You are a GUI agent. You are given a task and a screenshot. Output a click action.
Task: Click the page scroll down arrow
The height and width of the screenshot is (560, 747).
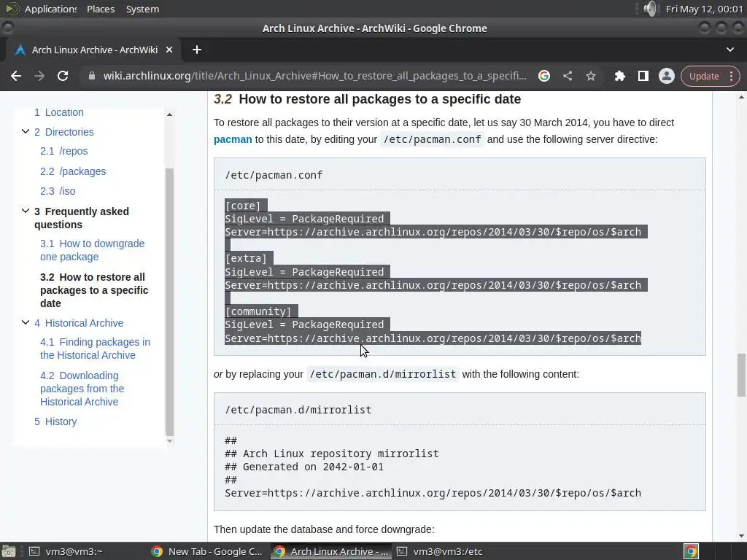tap(741, 536)
